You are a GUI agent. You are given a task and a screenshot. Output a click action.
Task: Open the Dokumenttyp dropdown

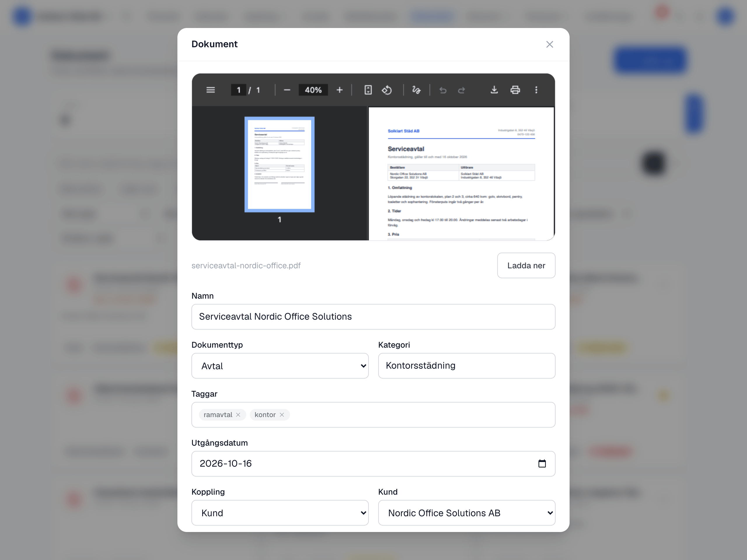pyautogui.click(x=280, y=365)
